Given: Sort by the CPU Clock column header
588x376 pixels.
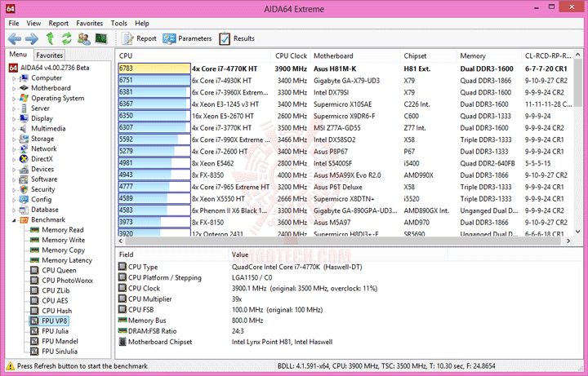Looking at the screenshot, I should pos(291,55).
